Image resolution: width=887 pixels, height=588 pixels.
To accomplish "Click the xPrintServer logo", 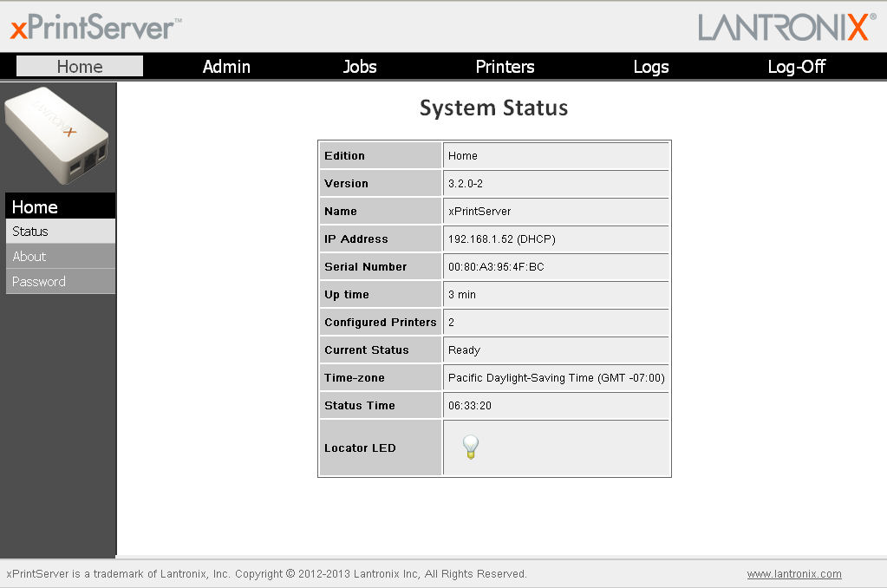I will point(95,28).
